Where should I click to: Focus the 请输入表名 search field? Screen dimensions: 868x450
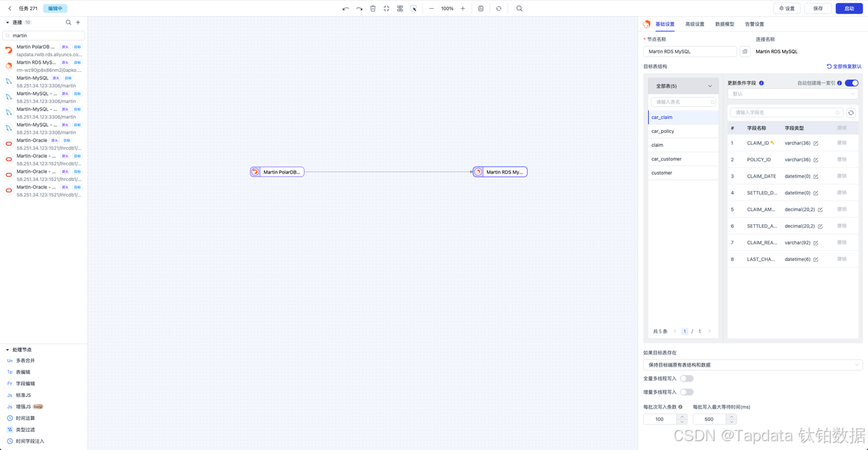684,102
